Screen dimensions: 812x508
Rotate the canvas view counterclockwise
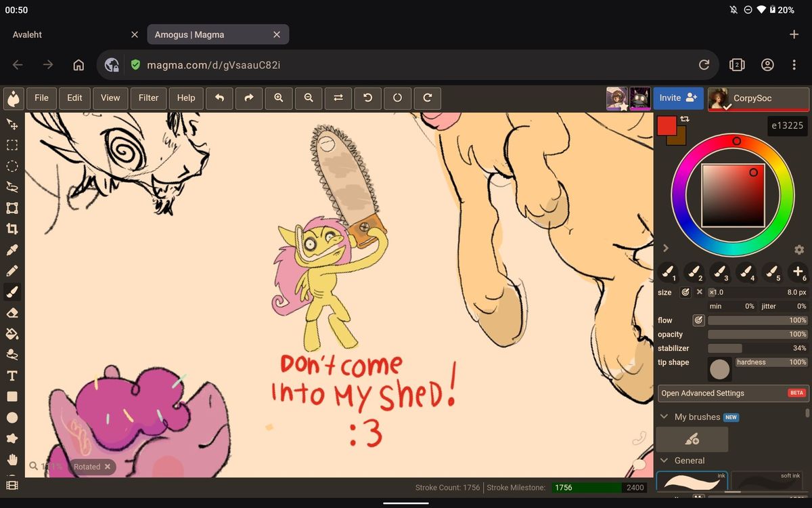coord(368,98)
